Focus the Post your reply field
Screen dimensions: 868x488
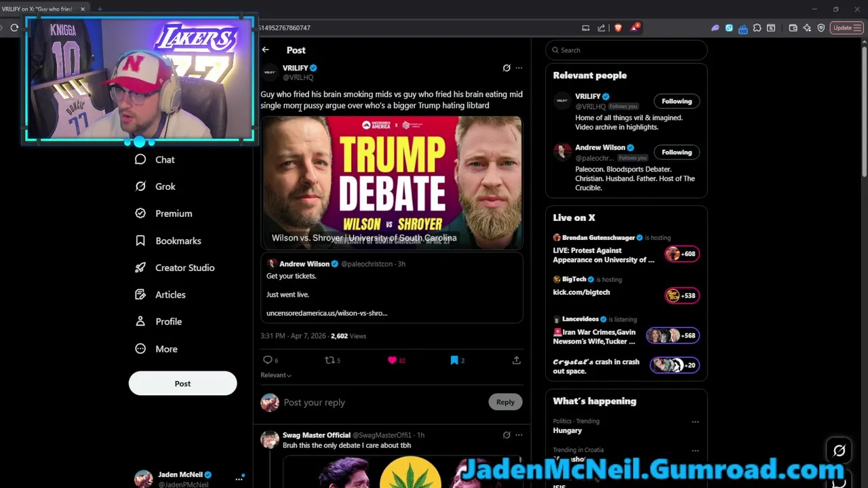pos(383,403)
